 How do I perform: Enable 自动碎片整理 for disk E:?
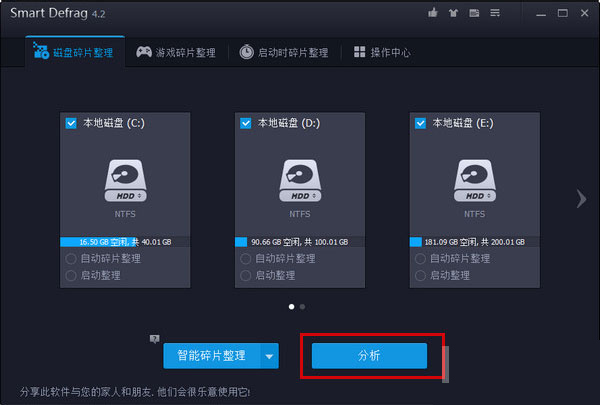tap(420, 259)
